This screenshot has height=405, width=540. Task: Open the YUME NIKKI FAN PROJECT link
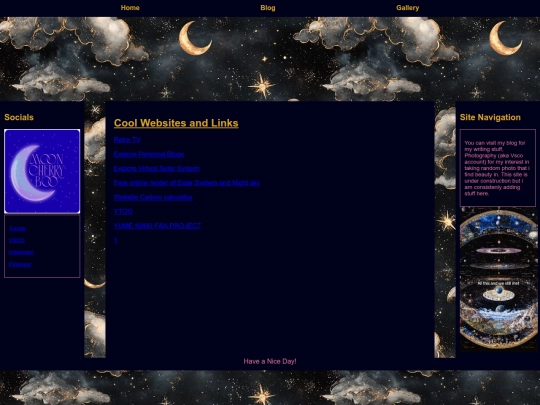point(157,226)
